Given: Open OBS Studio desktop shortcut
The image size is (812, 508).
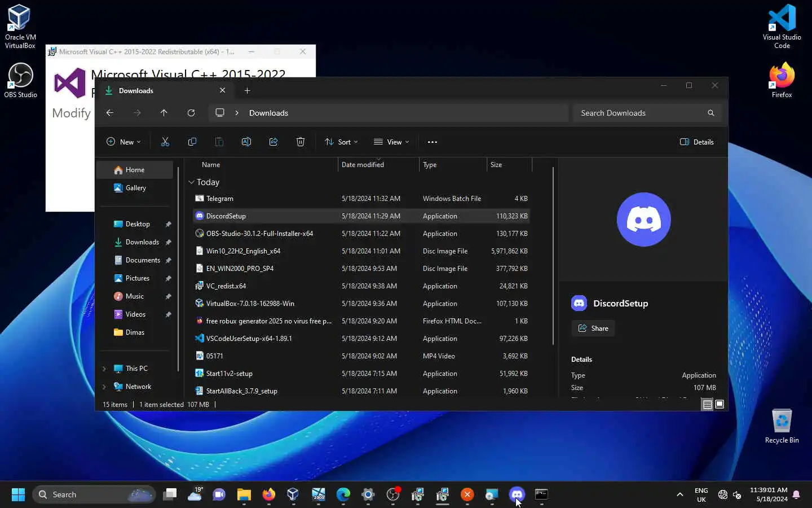Looking at the screenshot, I should [20, 80].
